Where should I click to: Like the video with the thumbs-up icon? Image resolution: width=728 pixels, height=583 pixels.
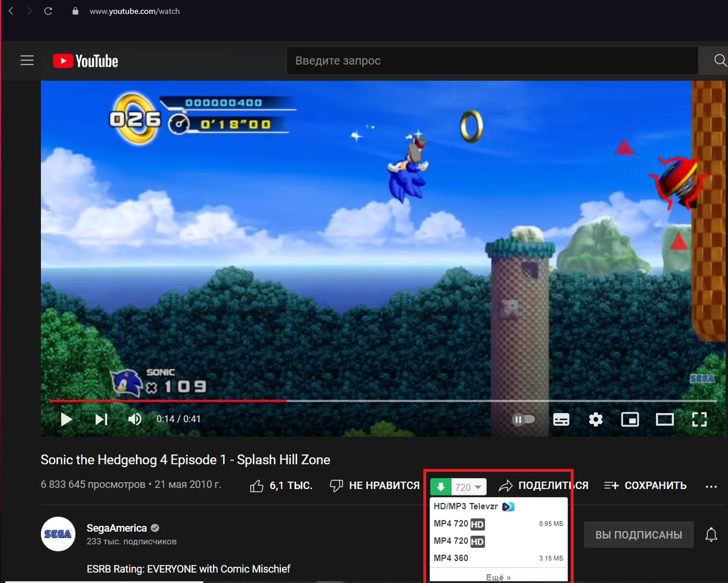pyautogui.click(x=257, y=486)
